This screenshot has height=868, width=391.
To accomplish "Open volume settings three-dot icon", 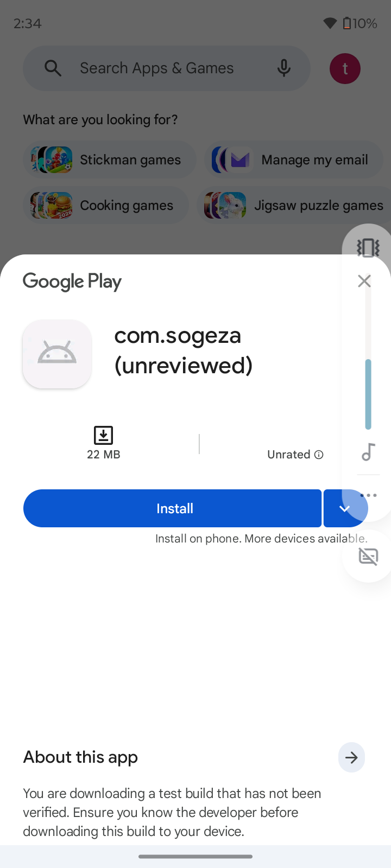I will point(368,495).
